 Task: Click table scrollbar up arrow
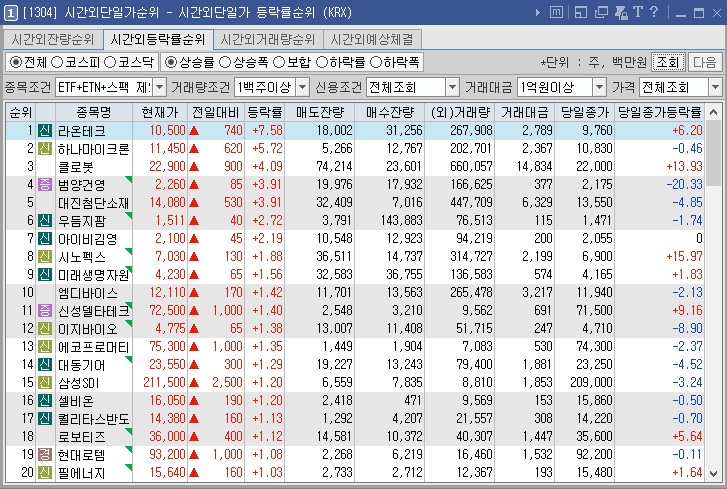[x=714, y=112]
